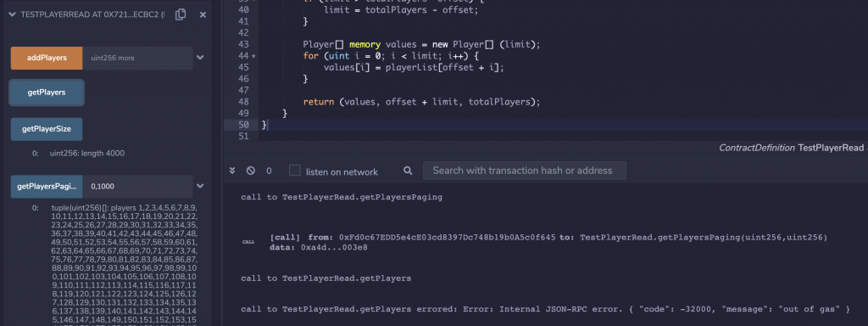
Task: Place cursor on line 48 return statement
Action: [x=420, y=102]
